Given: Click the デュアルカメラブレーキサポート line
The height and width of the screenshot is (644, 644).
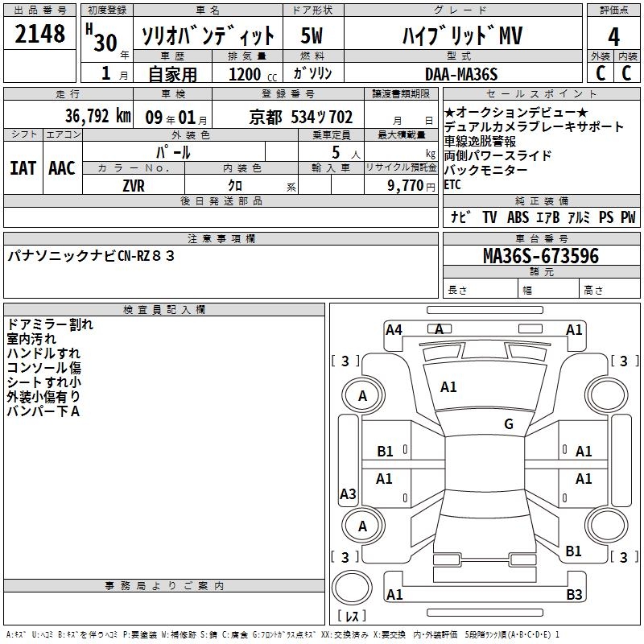Looking at the screenshot, I should tap(534, 126).
